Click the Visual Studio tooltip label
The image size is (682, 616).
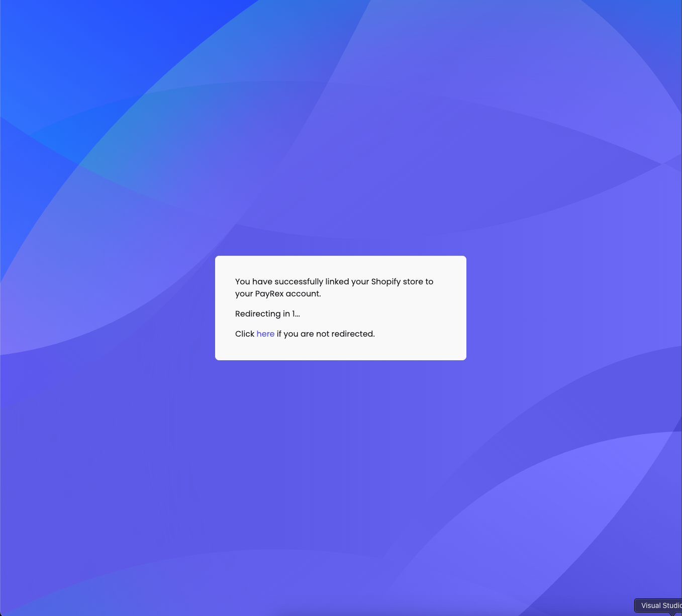tap(660, 605)
